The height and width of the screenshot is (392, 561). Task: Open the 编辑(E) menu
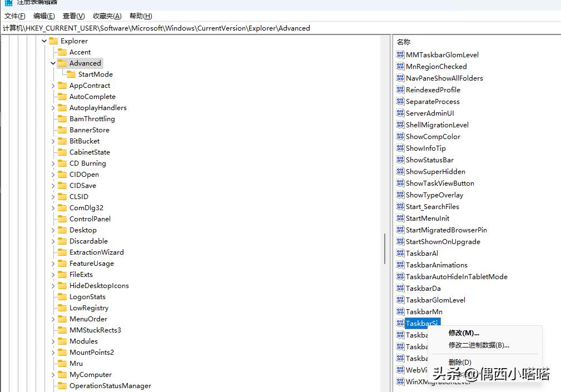point(44,16)
